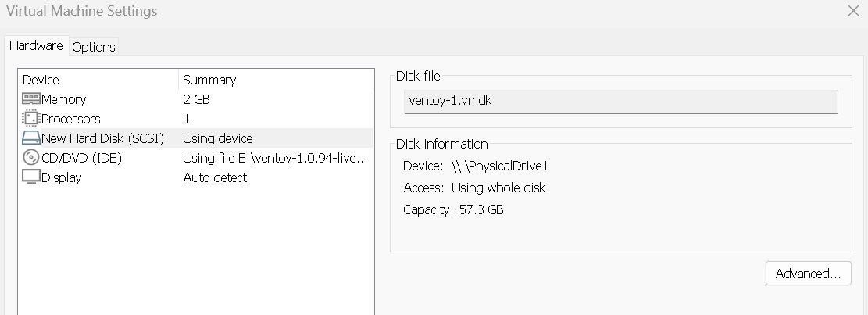The width and height of the screenshot is (868, 315).
Task: Switch to the Options tab
Action: pyautogui.click(x=94, y=47)
